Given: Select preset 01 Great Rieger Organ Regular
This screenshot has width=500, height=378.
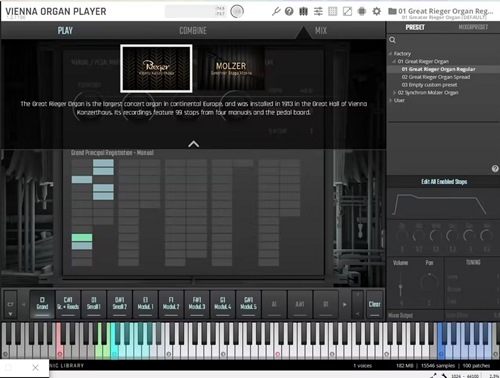Looking at the screenshot, I should [x=438, y=69].
